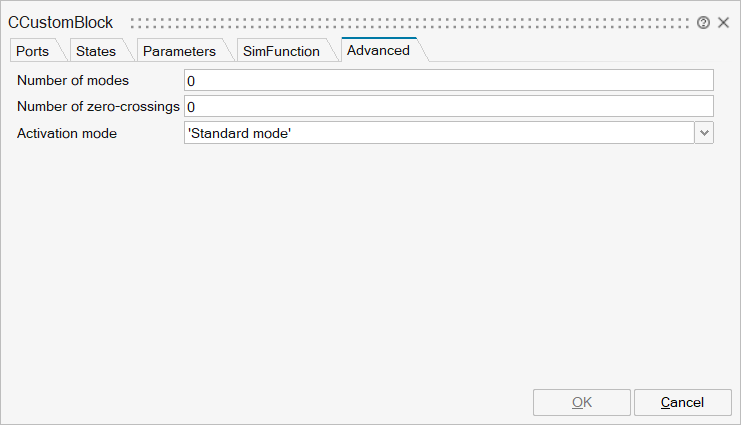Click into the Number of zero-crossings field

(x=448, y=107)
